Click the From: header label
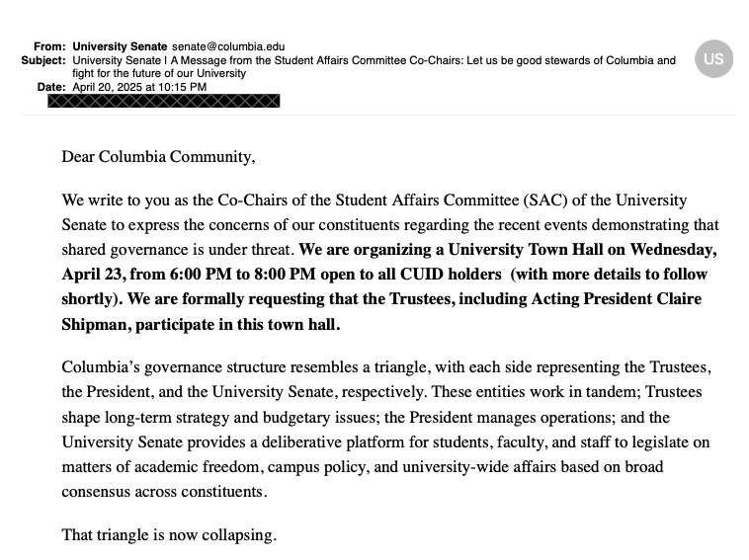 pyautogui.click(x=49, y=46)
